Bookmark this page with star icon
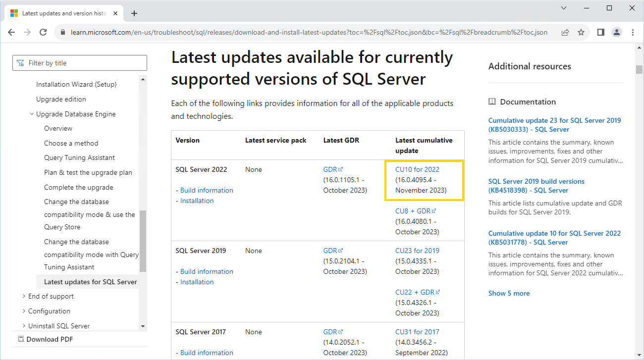644x360 pixels. click(x=581, y=32)
